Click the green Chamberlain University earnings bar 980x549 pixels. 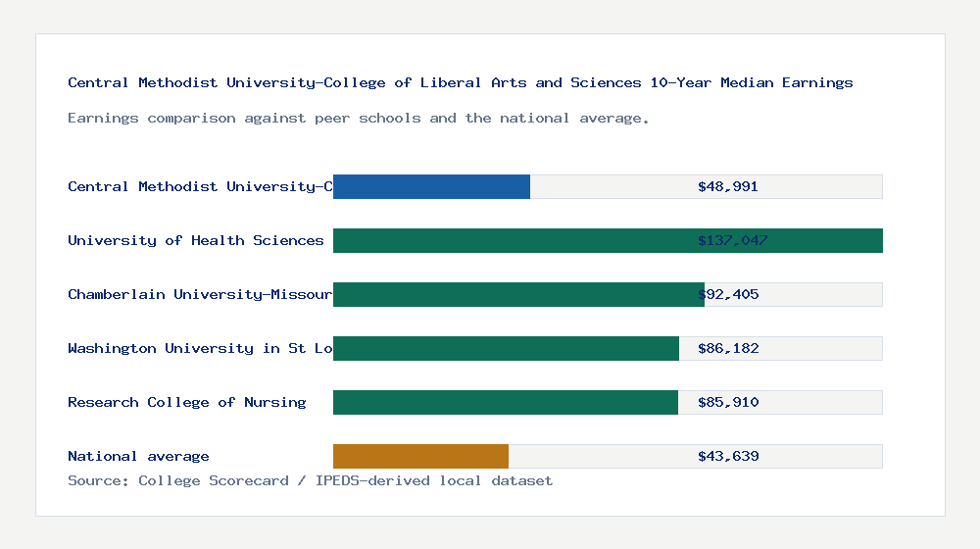(x=518, y=294)
